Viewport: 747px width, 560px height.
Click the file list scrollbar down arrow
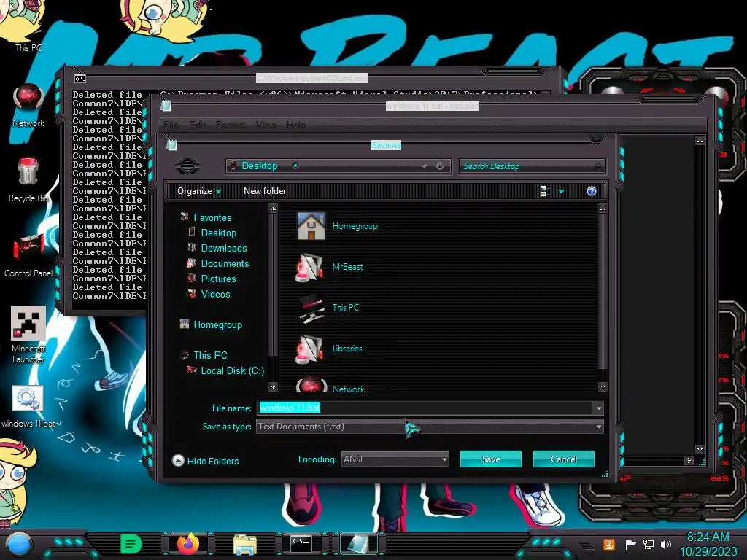click(603, 387)
